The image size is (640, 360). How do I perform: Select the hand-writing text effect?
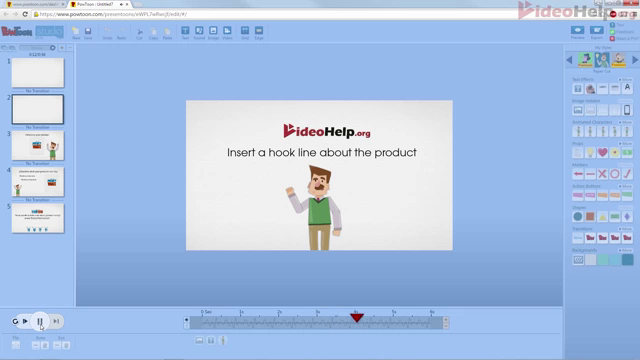[590, 89]
